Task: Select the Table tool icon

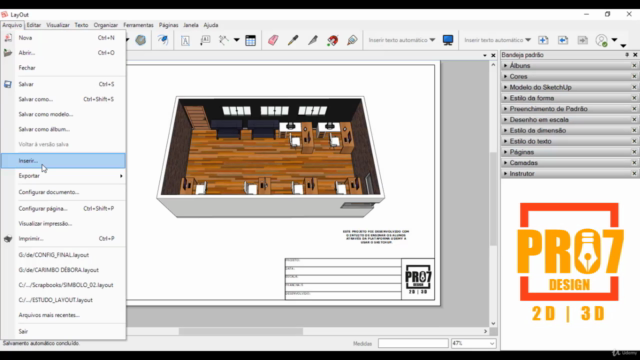Action: [250, 40]
